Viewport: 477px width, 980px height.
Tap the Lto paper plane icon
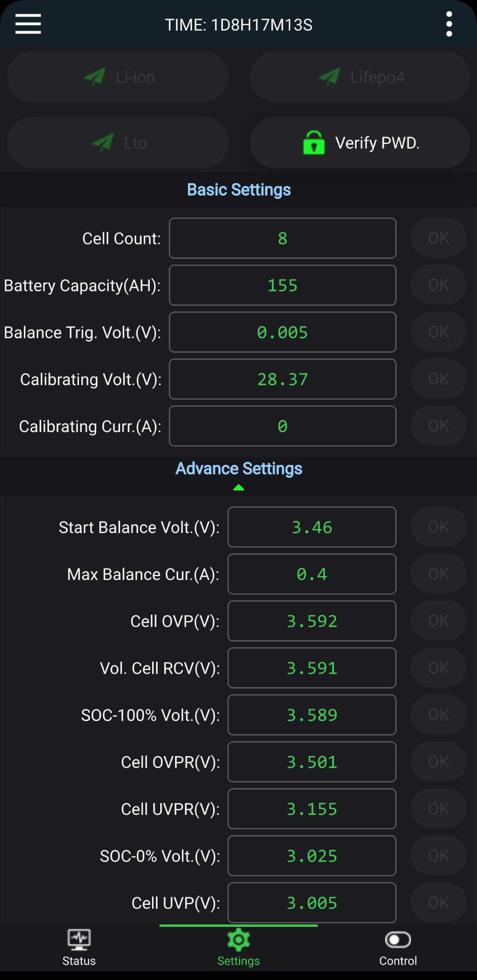coord(102,142)
